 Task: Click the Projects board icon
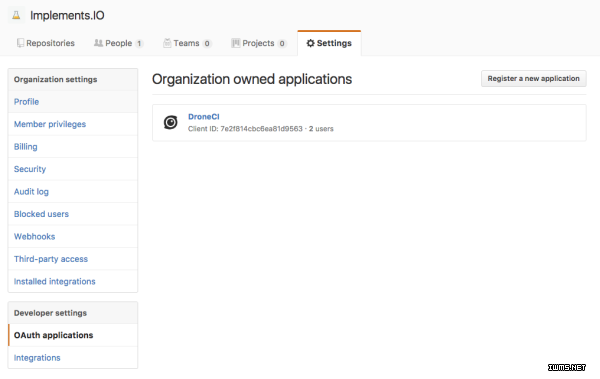(x=236, y=43)
